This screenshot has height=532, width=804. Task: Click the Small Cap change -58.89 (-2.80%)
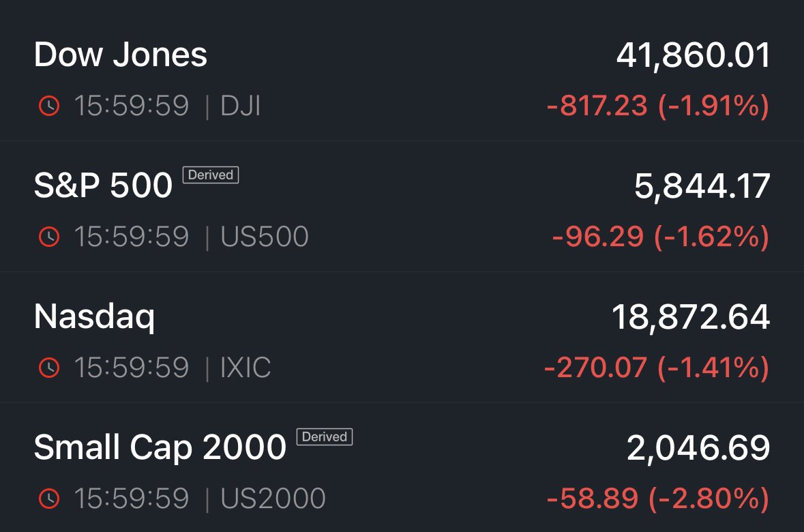(657, 499)
